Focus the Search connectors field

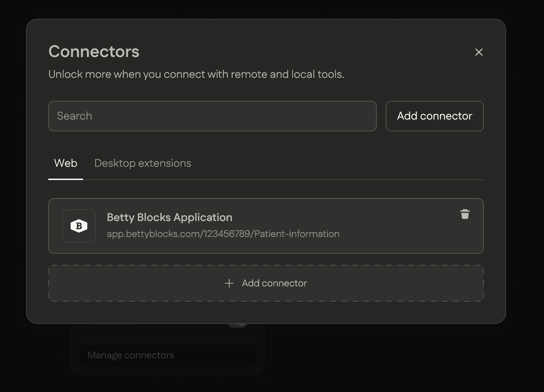coord(212,116)
